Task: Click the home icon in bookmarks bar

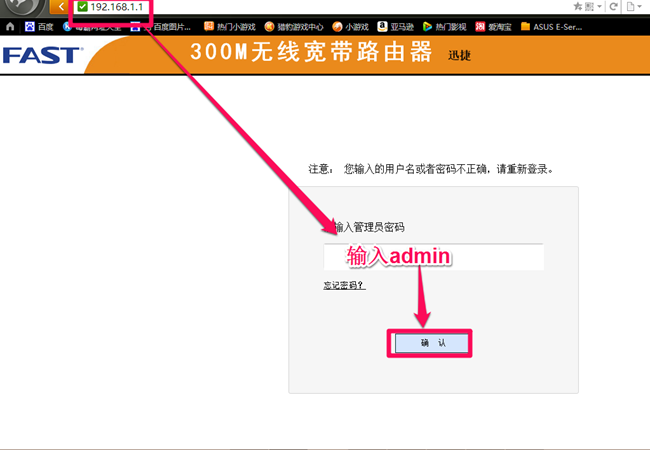Action: pyautogui.click(x=10, y=27)
